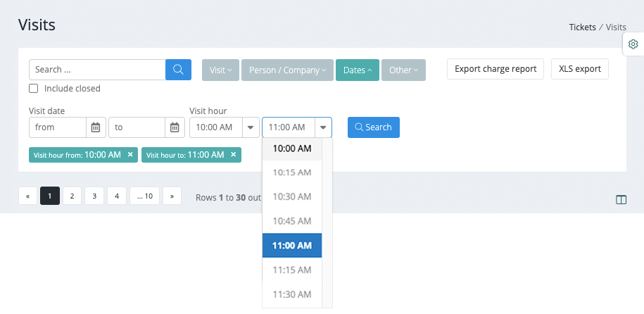Go to the next page with the » arrow
The height and width of the screenshot is (314, 644).
[172, 196]
